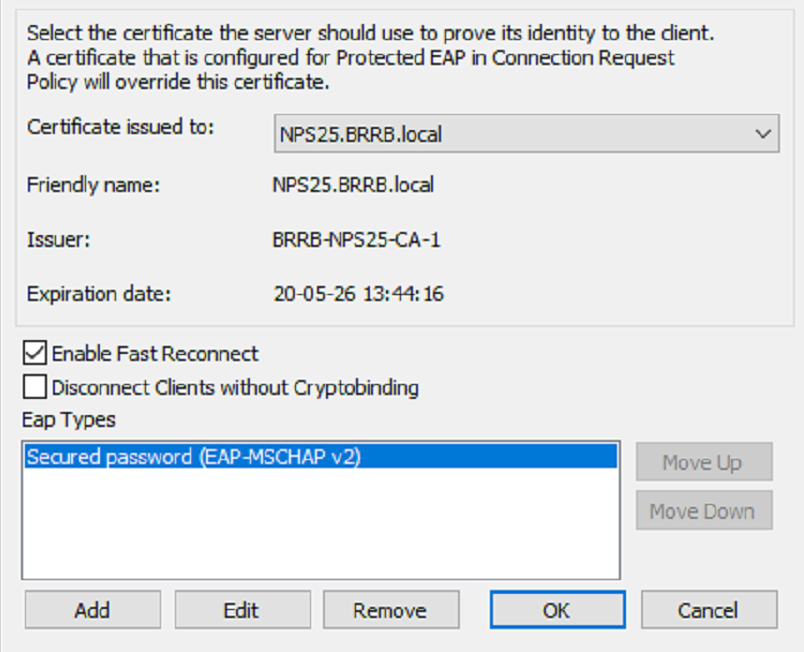Click the Enable Fast Reconnect label text
804x652 pixels.
(x=155, y=353)
